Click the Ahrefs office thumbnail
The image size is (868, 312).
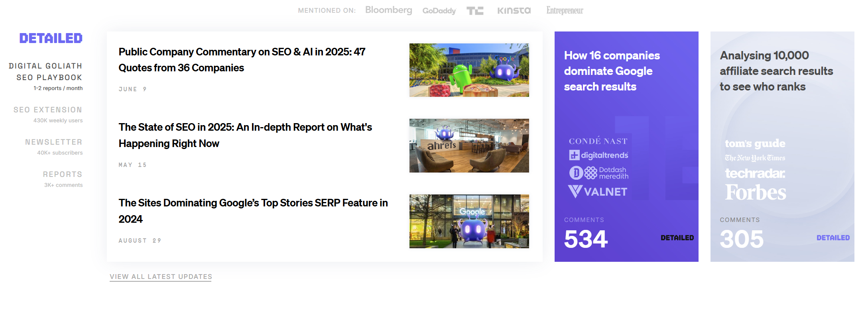tap(469, 145)
